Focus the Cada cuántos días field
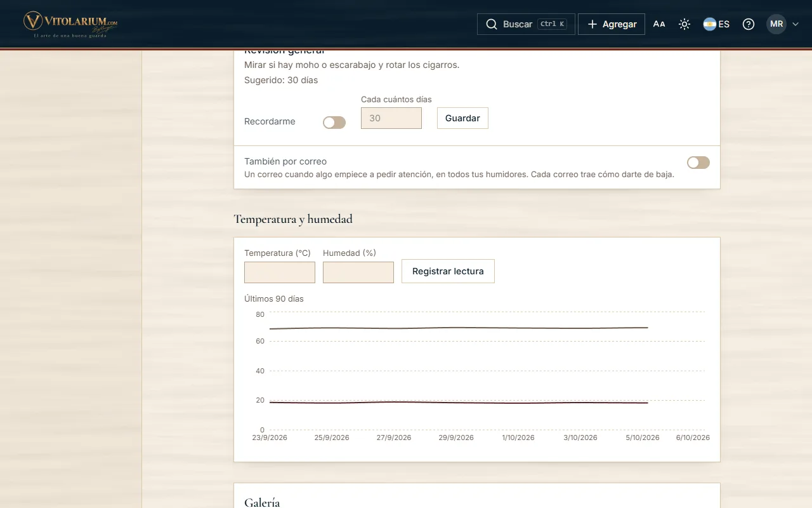 click(391, 118)
